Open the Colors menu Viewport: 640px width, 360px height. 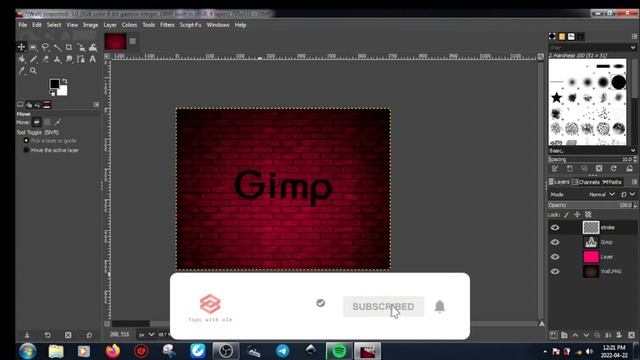[129, 25]
